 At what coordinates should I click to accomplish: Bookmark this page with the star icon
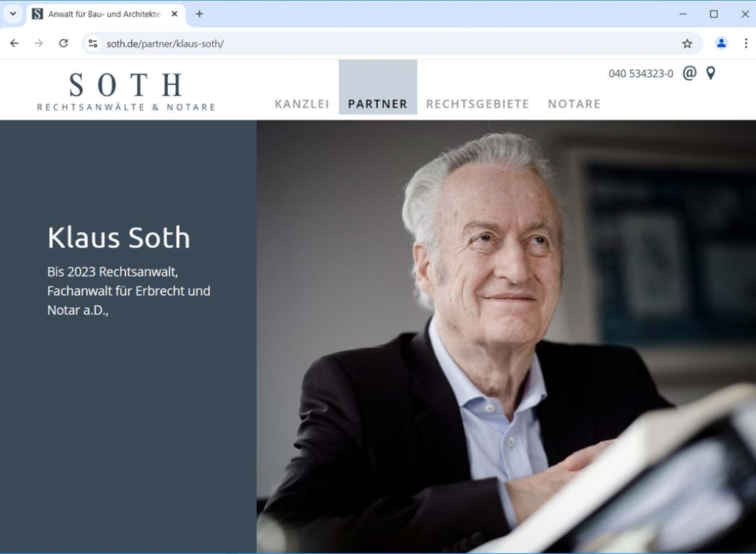[x=687, y=44]
